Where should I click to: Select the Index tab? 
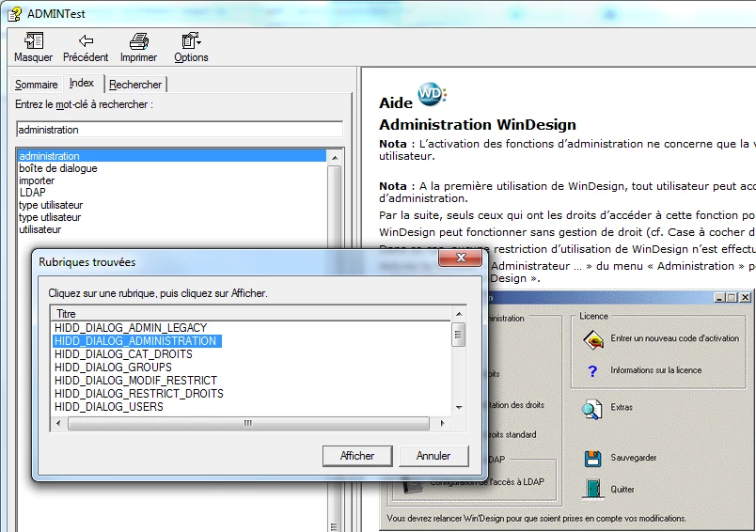82,83
